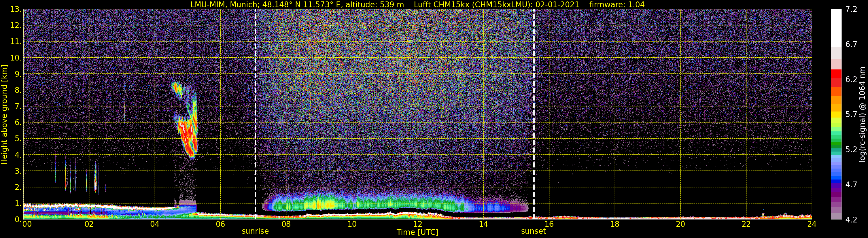Click the 12 tick on time axis
The width and height of the screenshot is (868, 238).
(417, 224)
